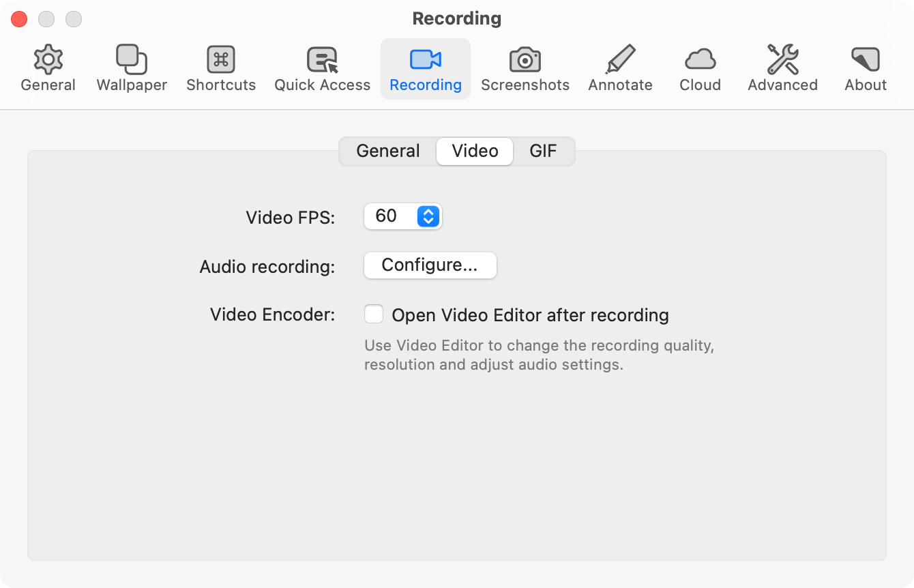Go to the Shortcuts command-key pane

click(x=221, y=68)
